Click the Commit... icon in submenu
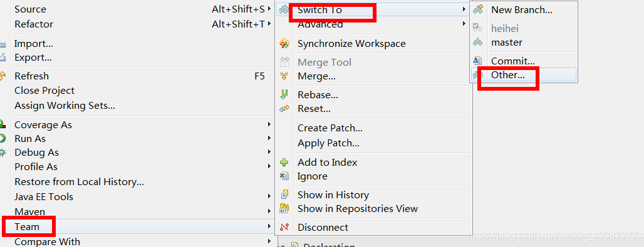Image resolution: width=644 pixels, height=247 pixels. [477, 61]
